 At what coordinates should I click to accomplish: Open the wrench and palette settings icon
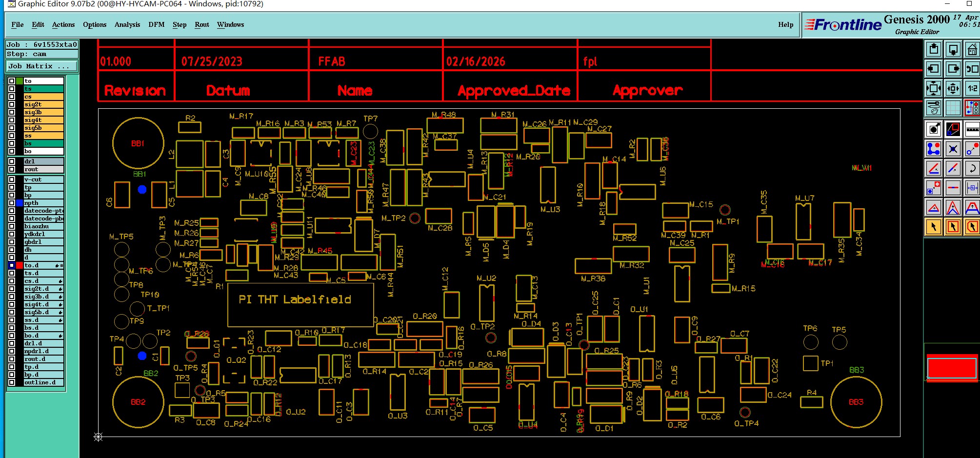934,107
